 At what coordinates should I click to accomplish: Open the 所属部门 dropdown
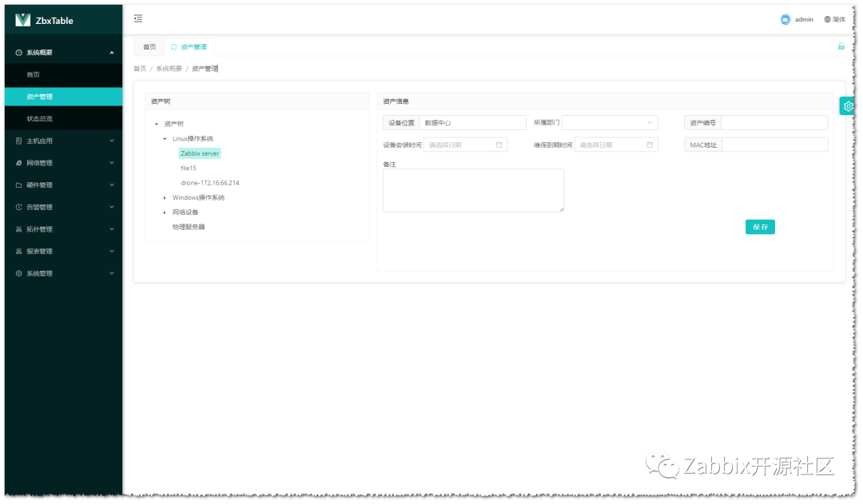pyautogui.click(x=610, y=122)
